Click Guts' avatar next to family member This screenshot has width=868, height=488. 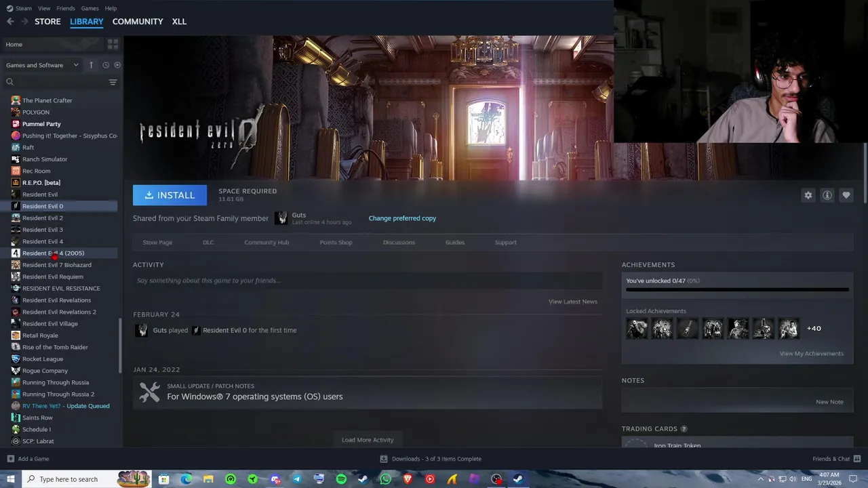(x=281, y=218)
